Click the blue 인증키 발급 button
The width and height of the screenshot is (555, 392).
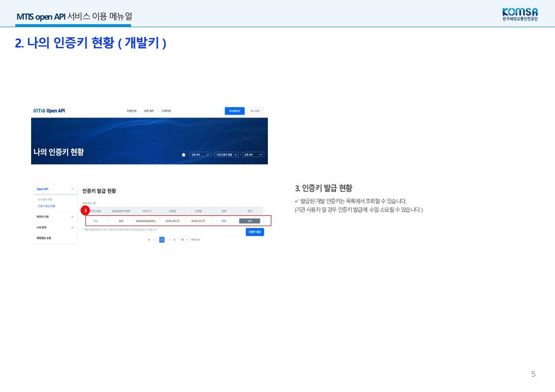click(255, 232)
